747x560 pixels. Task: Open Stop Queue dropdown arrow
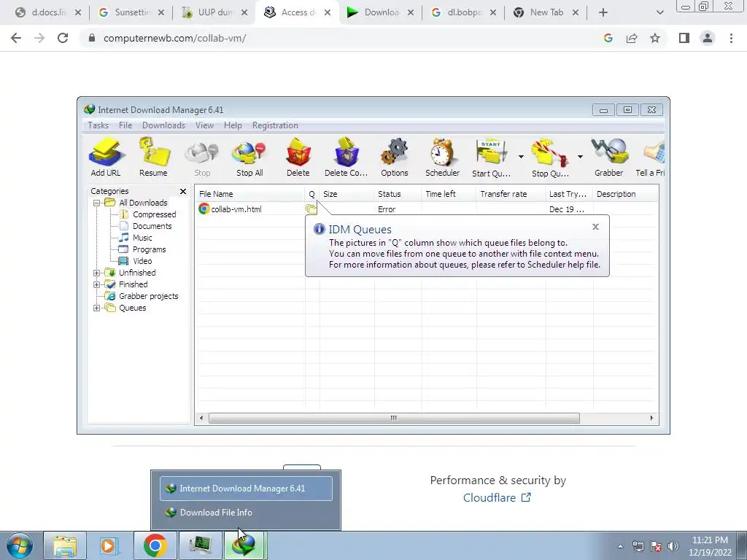[x=580, y=157]
